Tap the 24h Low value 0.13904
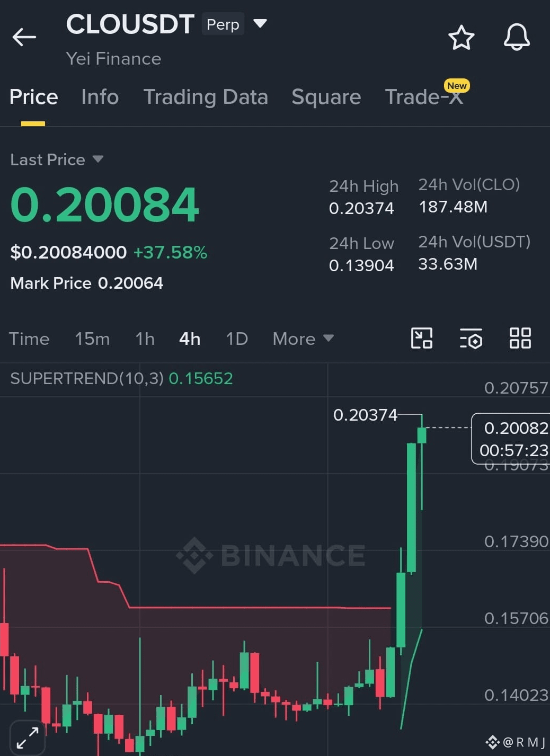This screenshot has width=550, height=756. [x=361, y=265]
